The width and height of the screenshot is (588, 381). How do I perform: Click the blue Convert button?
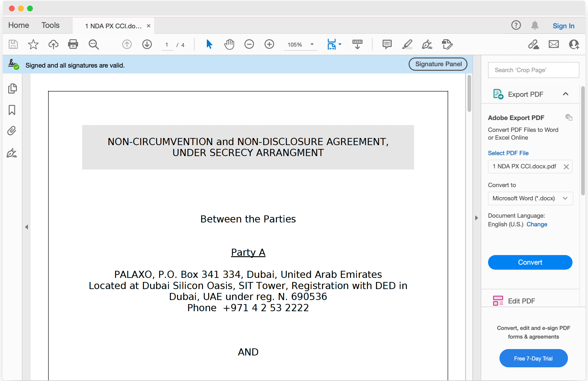click(530, 262)
